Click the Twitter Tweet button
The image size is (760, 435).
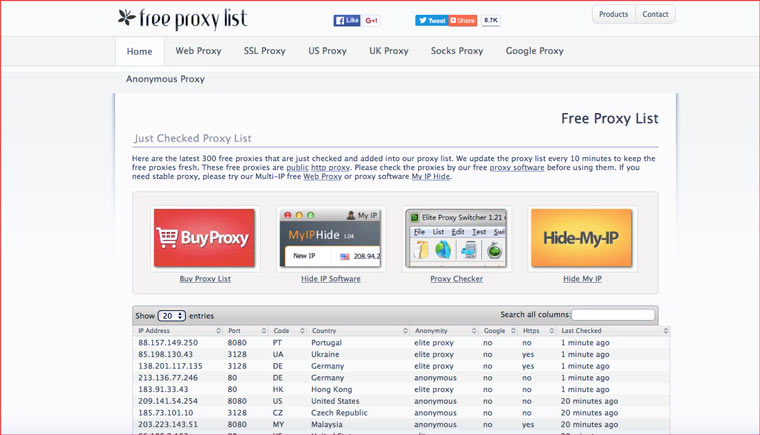431,20
